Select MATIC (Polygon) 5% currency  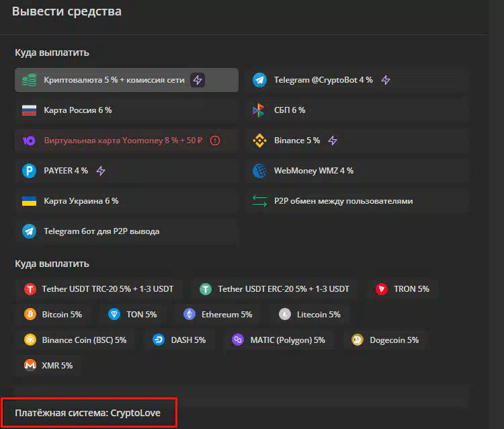(279, 340)
